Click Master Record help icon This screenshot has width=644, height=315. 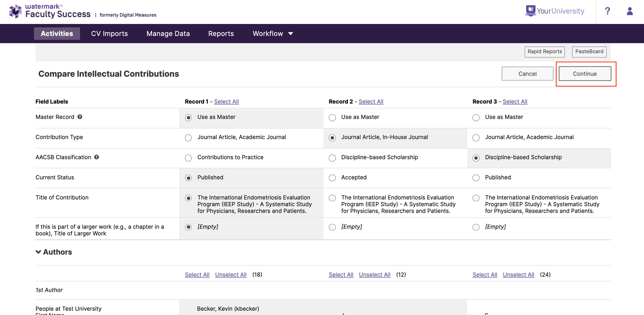point(80,117)
